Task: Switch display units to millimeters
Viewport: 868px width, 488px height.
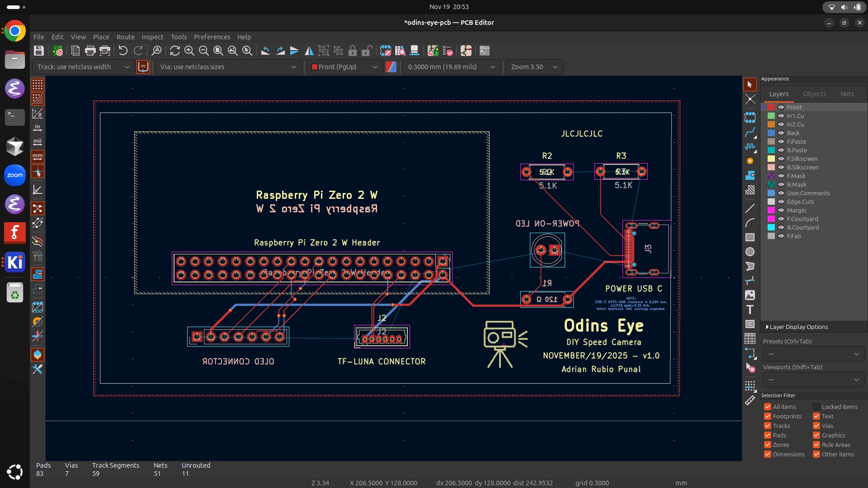Action: coord(38,157)
